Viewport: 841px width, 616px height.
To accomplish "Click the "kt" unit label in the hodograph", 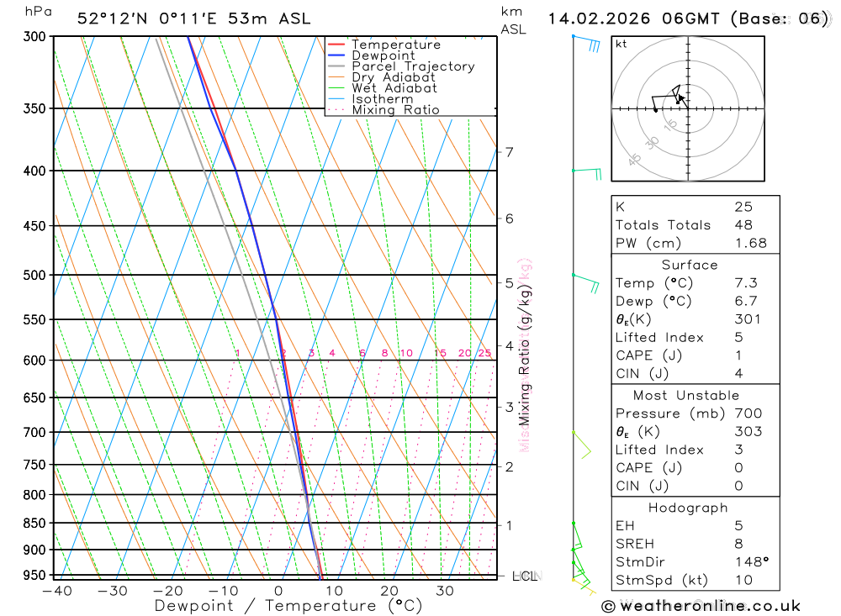I will coord(621,44).
